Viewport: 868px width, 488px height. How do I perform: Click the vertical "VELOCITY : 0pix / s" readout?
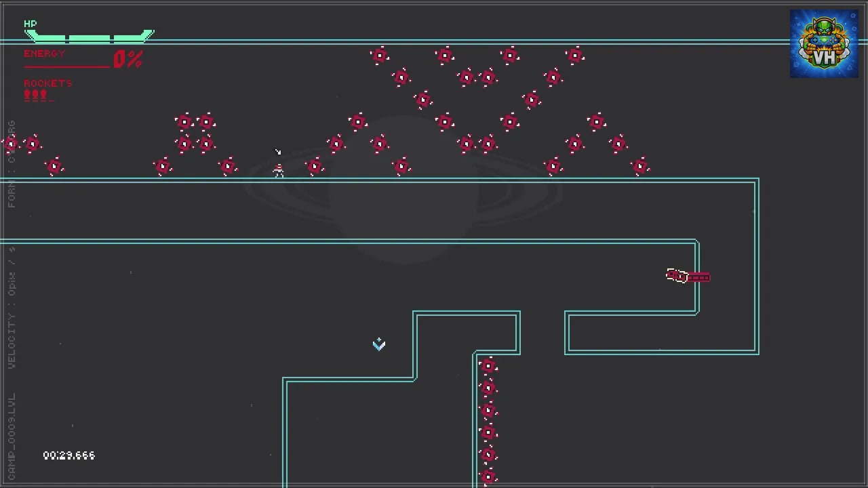[12, 308]
